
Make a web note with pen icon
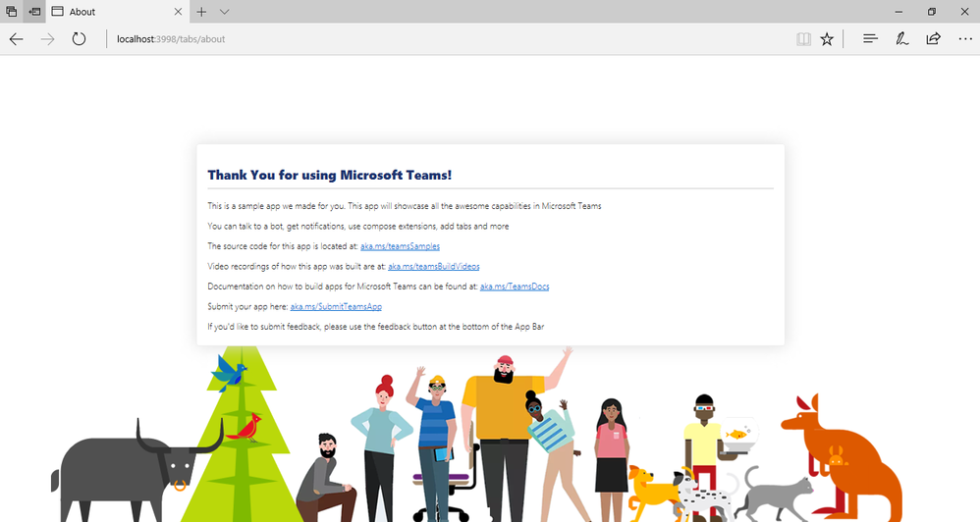(901, 38)
